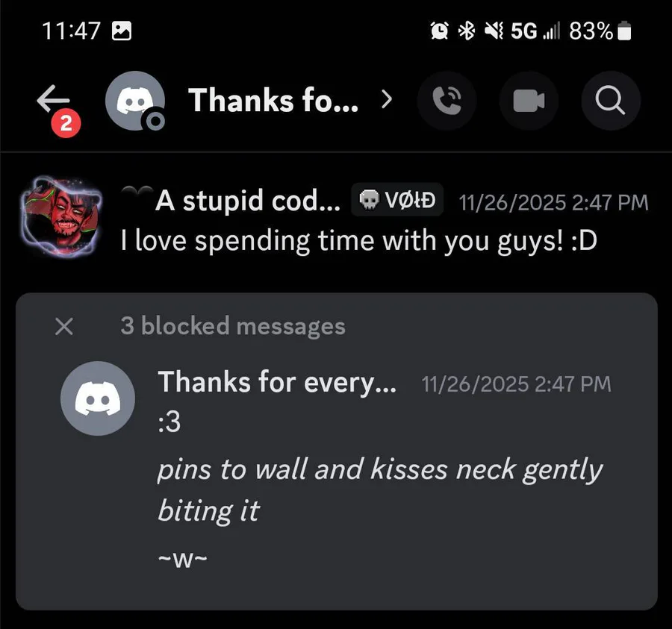Start a video call
672x629 pixels.
pos(529,101)
